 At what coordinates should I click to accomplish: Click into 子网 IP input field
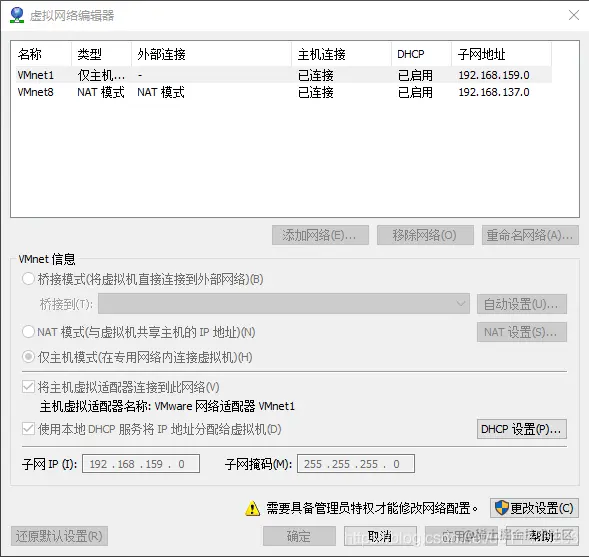pos(141,464)
